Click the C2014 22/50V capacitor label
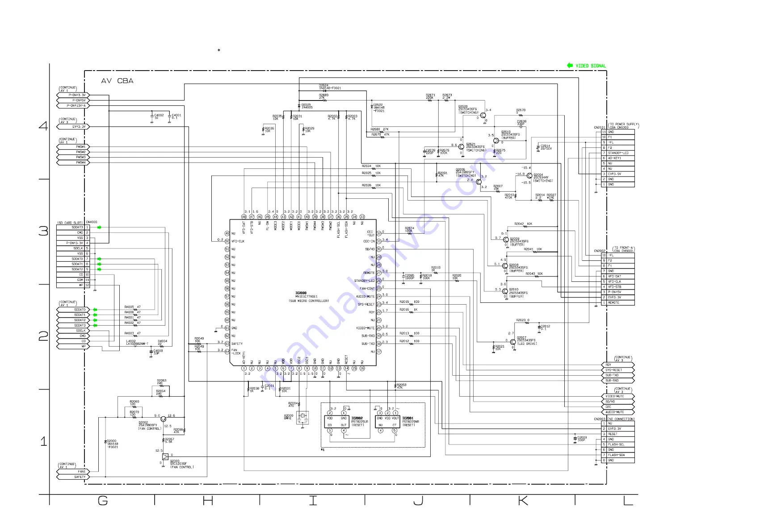The image size is (760, 532). click(546, 147)
